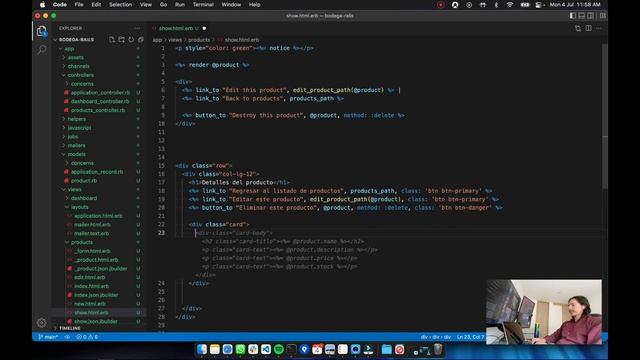640x360 pixels.
Task: Open the Go menu
Action: point(163,5)
